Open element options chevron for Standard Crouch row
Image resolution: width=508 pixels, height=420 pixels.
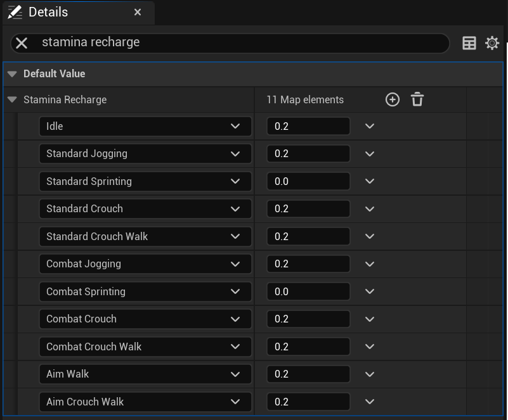pos(370,209)
